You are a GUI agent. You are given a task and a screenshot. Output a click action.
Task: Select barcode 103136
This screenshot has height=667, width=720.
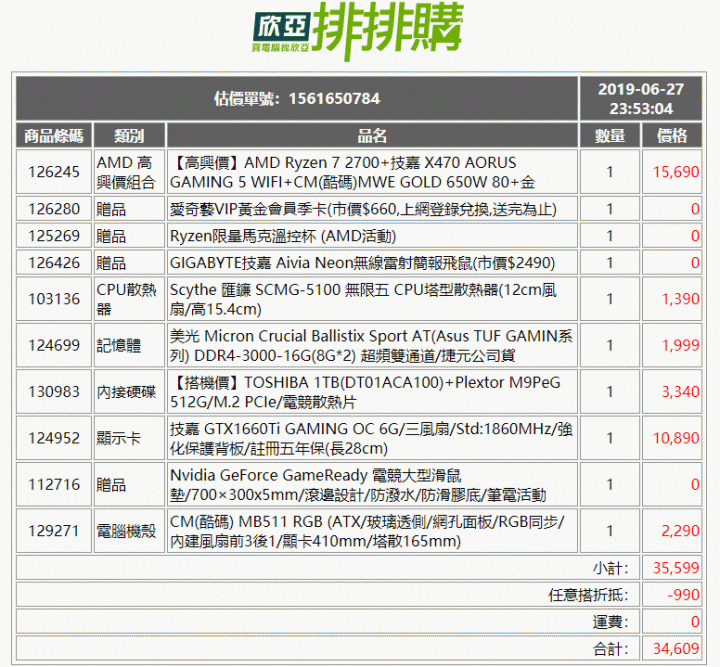pyautogui.click(x=54, y=299)
